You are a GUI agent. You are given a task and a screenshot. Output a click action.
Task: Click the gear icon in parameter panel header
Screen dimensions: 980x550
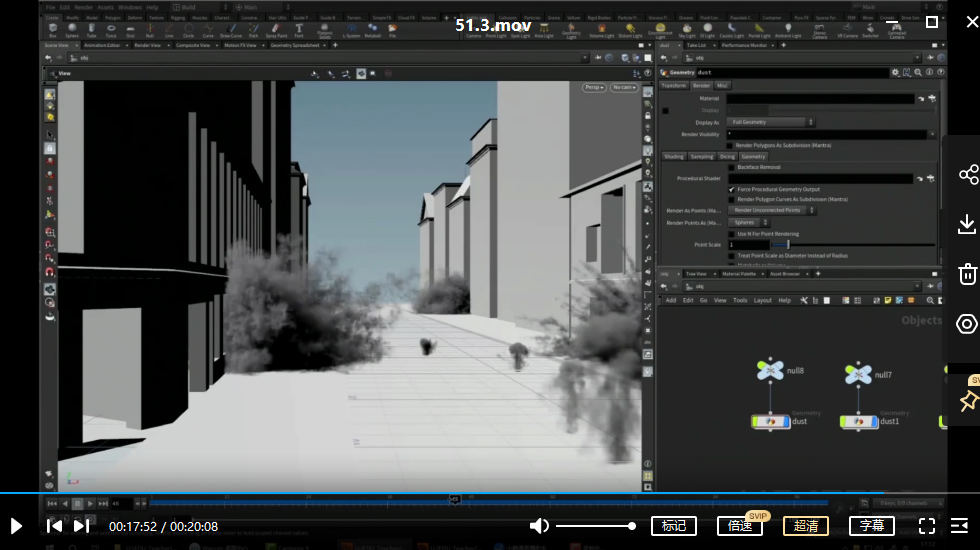[895, 73]
